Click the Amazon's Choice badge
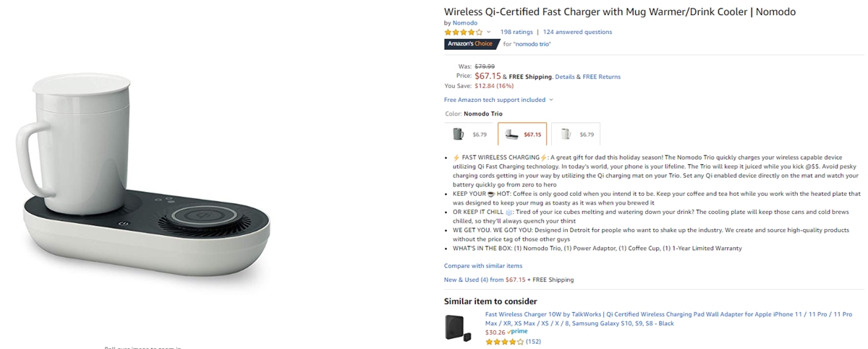This screenshot has width=868, height=349. coord(471,44)
